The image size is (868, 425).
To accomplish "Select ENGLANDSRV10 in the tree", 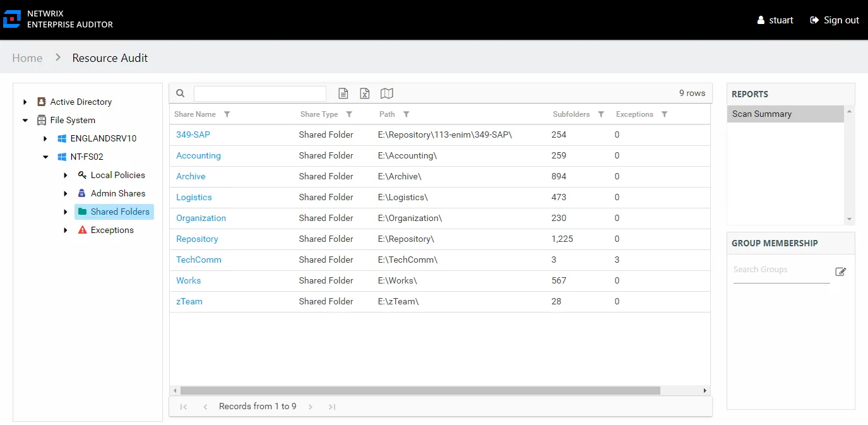I will [x=104, y=138].
